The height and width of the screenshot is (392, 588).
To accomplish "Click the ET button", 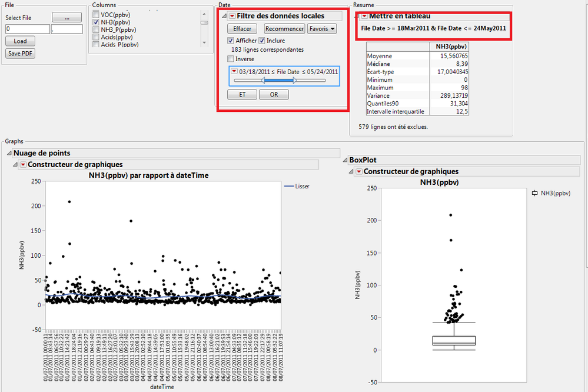I will pyautogui.click(x=242, y=95).
